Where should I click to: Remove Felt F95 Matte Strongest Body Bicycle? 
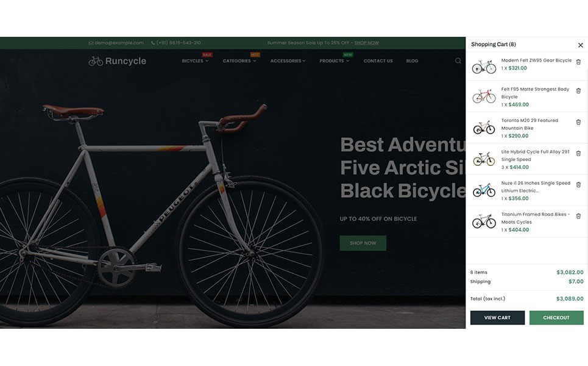coord(578,91)
